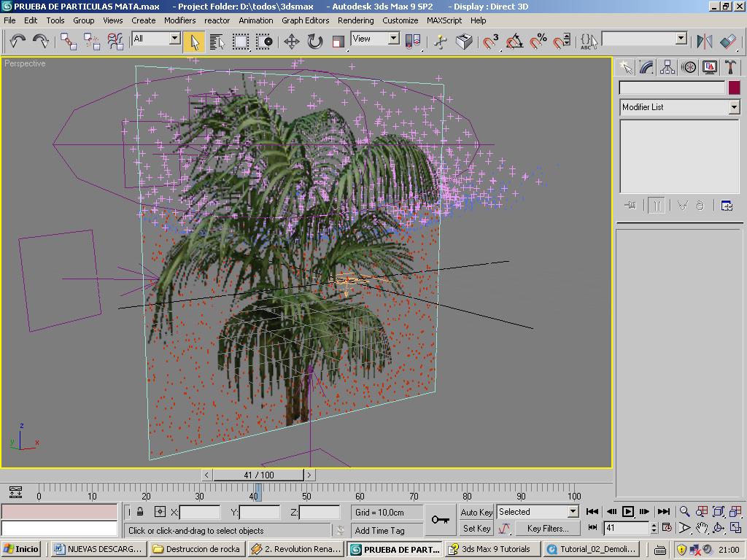
Task: Switch to the Create panel tab
Action: tap(625, 68)
